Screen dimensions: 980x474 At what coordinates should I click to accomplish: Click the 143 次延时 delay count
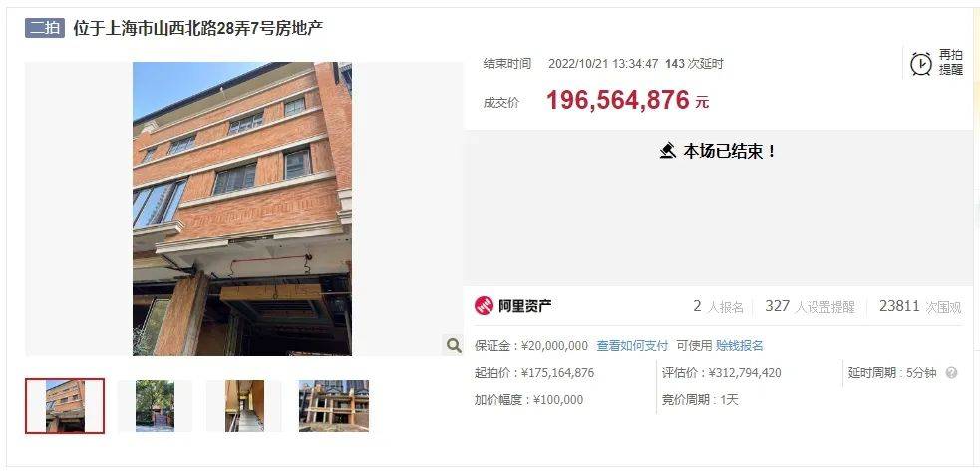[x=694, y=64]
